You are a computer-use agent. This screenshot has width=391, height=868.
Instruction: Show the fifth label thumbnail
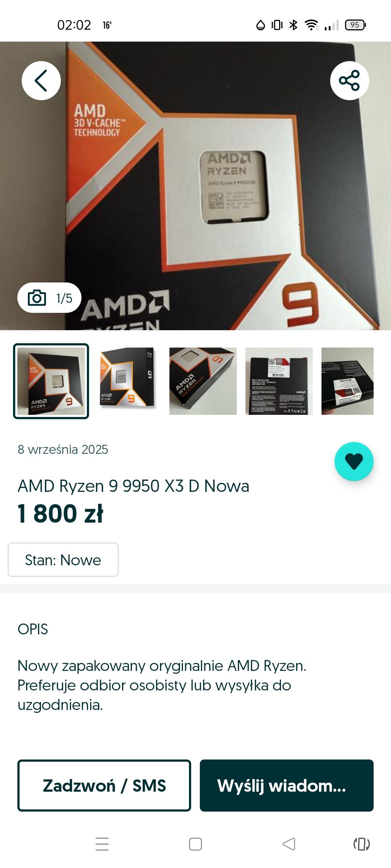[x=348, y=381]
